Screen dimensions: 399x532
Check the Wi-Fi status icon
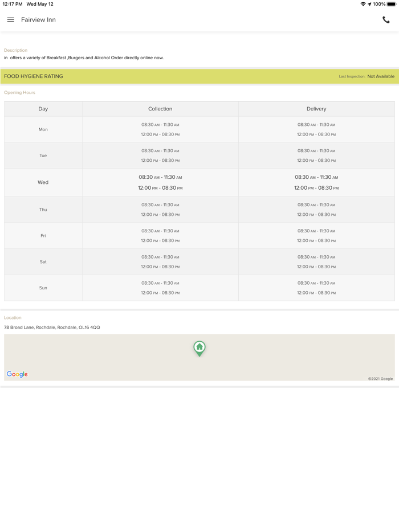[x=363, y=4]
